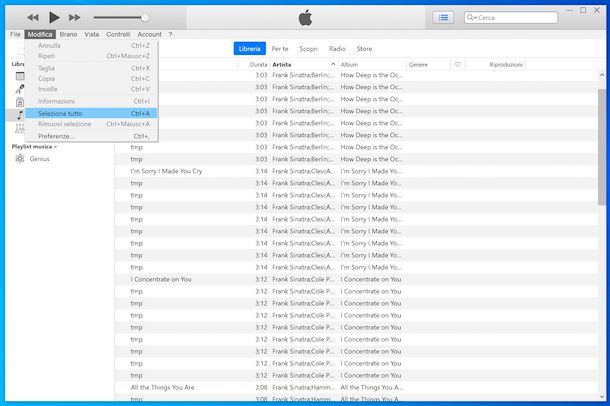Select the genres sidebar icon
The image size is (610, 406).
coord(20,128)
